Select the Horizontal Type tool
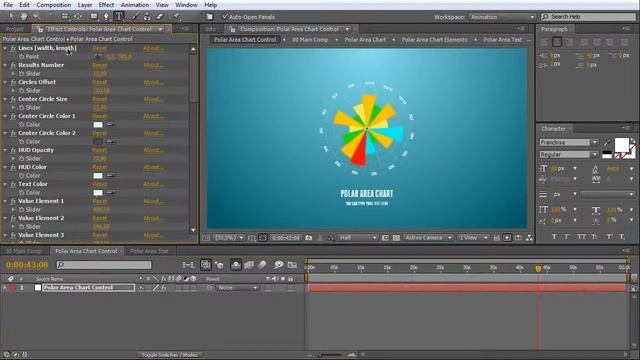This screenshot has width=640, height=360. (119, 17)
